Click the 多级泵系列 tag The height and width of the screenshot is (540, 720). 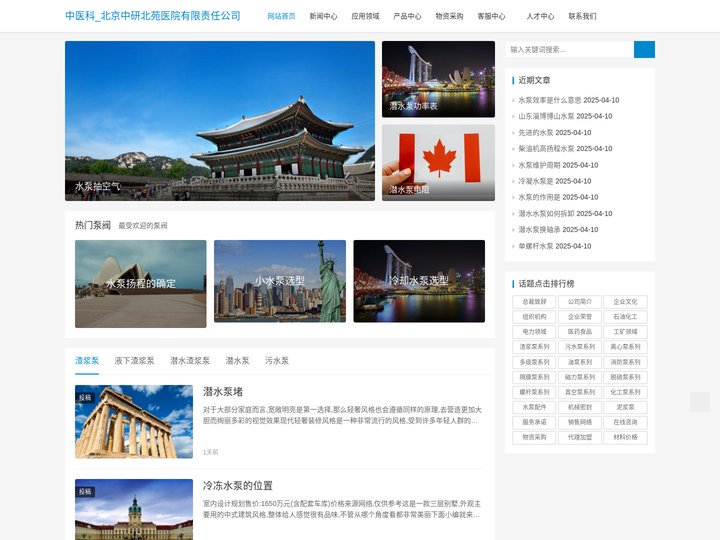(x=534, y=362)
